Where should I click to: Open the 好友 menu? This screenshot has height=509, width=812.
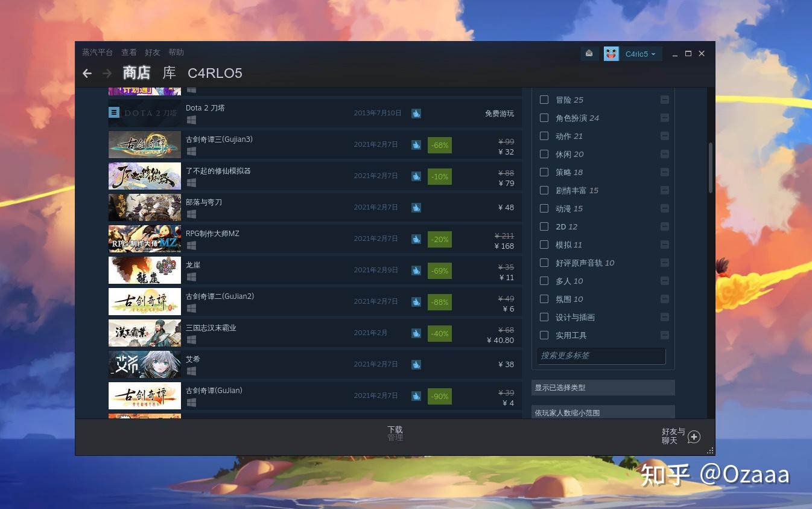coord(153,53)
